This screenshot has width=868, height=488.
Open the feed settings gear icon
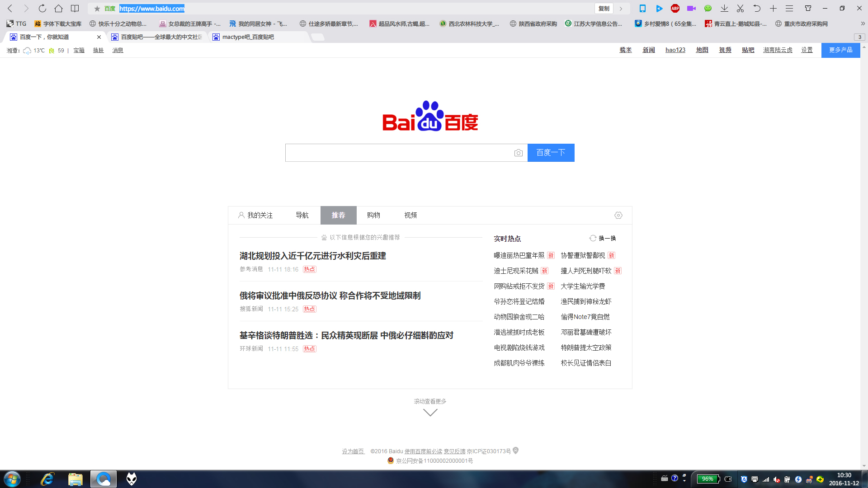618,216
